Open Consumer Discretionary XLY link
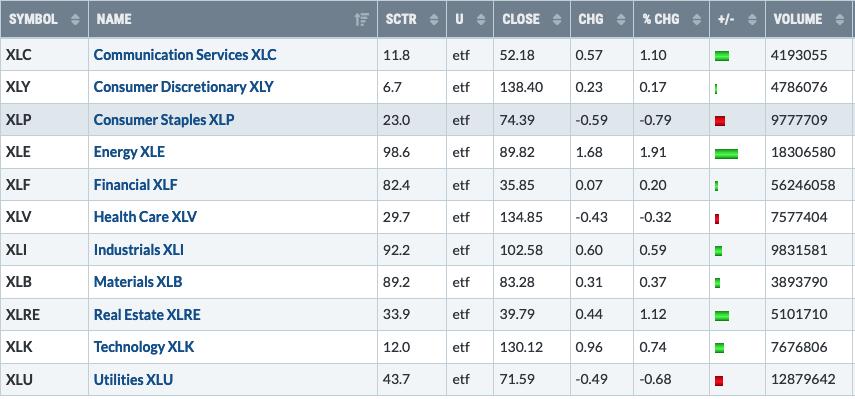 click(x=183, y=87)
